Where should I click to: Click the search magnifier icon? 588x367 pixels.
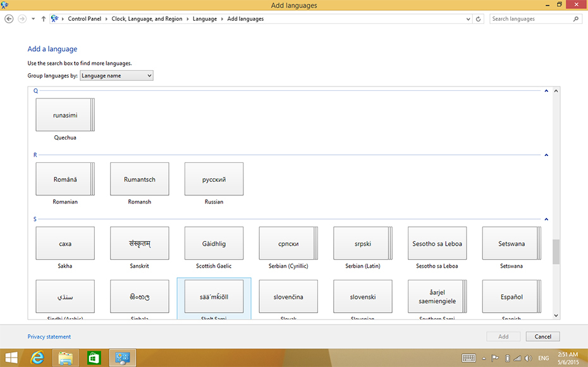[575, 19]
